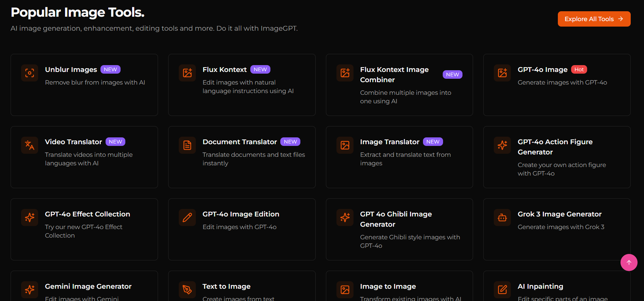The image size is (644, 301).
Task: Click 'Remove blur from images with AI' text
Action: tap(95, 82)
